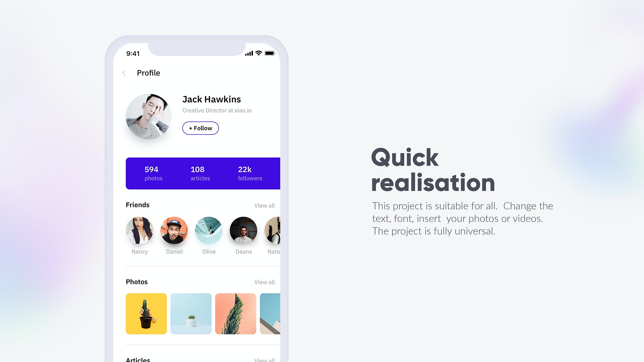This screenshot has width=644, height=362.
Task: Toggle follow status for Jack Hawkins
Action: [x=201, y=128]
